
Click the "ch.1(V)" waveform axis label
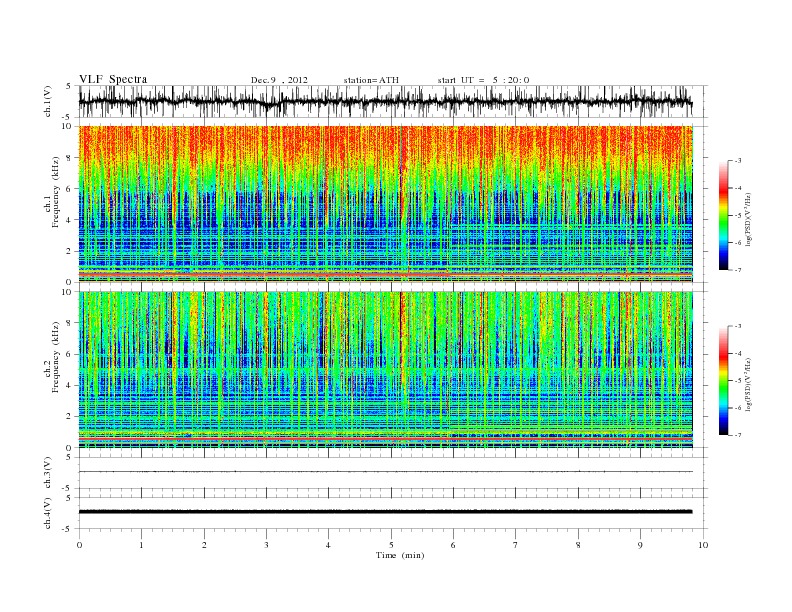[48, 101]
